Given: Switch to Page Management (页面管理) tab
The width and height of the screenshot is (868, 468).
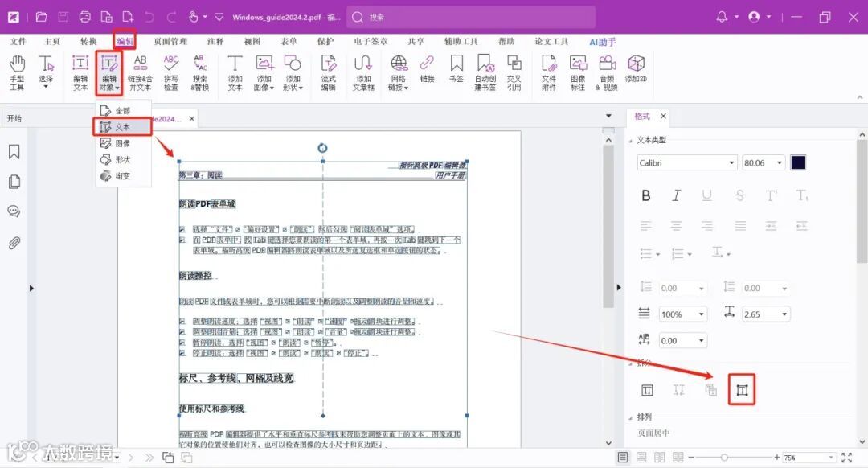Looking at the screenshot, I should [x=170, y=42].
